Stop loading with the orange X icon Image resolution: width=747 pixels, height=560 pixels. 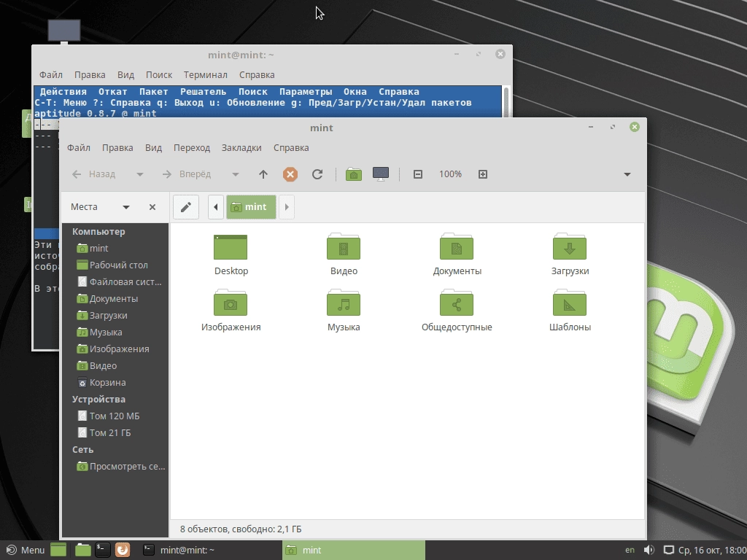[290, 174]
